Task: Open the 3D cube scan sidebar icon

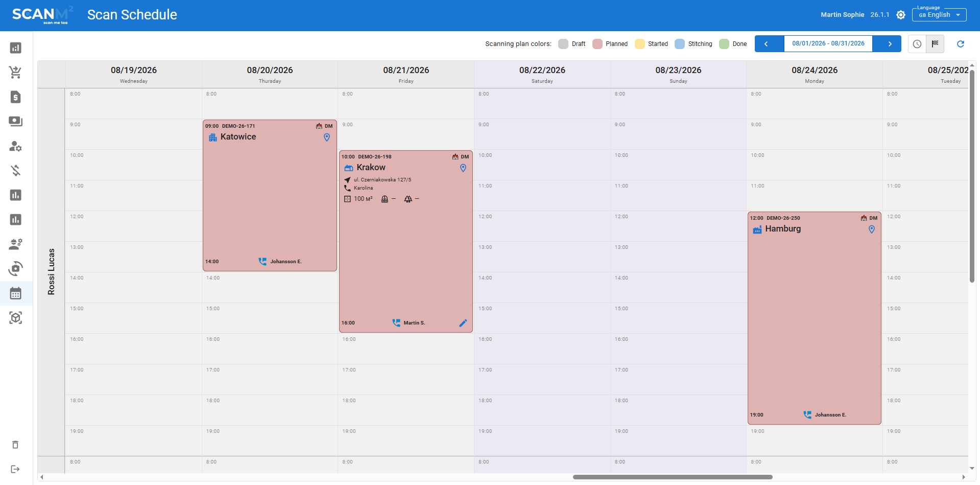Action: (15, 318)
